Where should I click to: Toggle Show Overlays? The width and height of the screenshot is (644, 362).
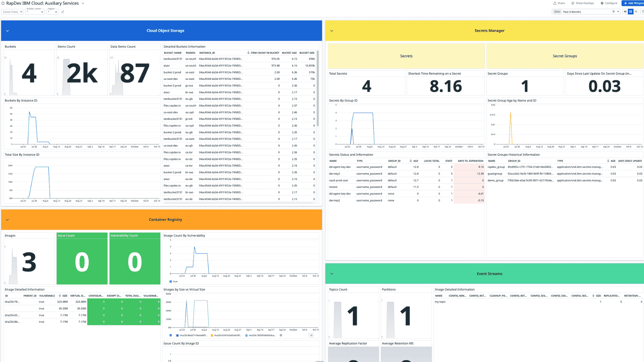(x=583, y=3)
